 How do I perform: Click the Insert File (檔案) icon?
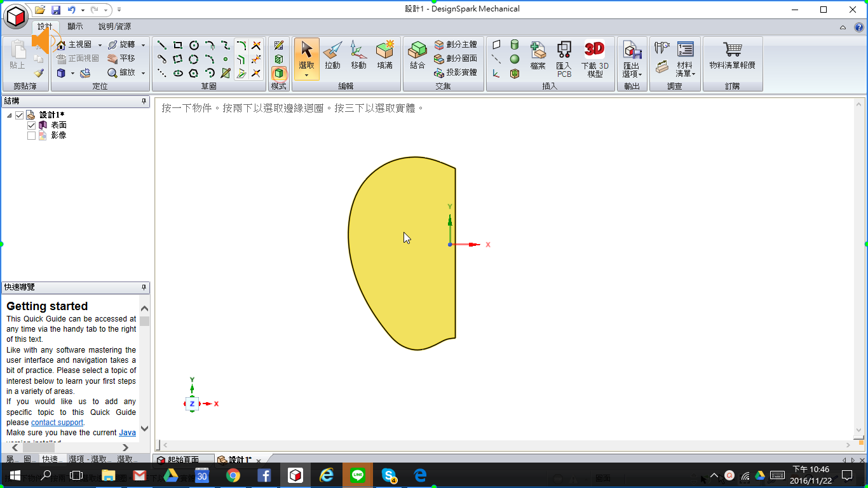point(538,56)
